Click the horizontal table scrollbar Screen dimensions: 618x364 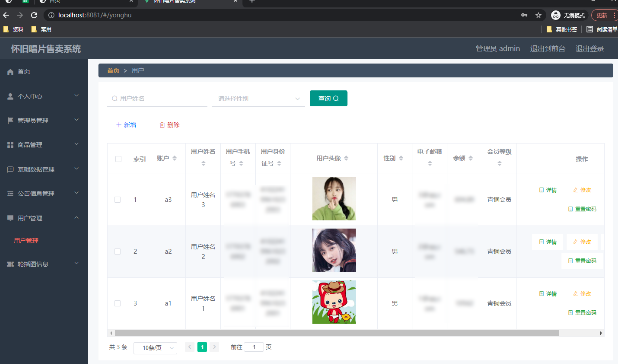point(337,333)
